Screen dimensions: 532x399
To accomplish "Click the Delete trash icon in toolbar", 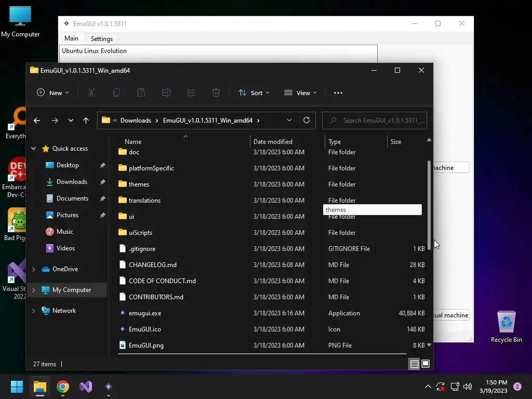I will [216, 92].
